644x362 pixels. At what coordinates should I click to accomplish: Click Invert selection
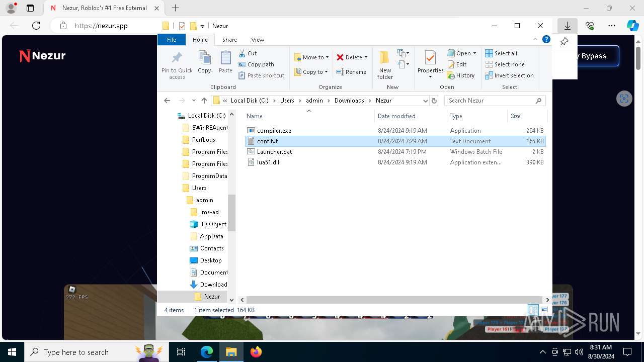[509, 75]
